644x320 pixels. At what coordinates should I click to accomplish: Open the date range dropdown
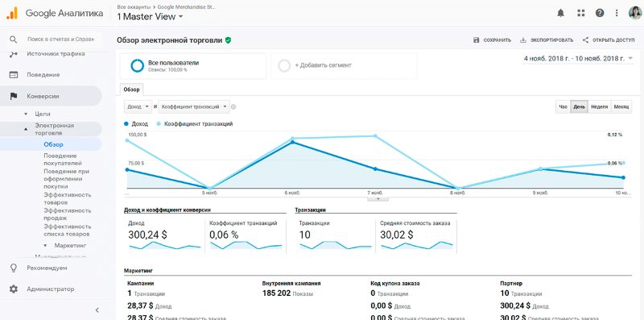coord(579,59)
